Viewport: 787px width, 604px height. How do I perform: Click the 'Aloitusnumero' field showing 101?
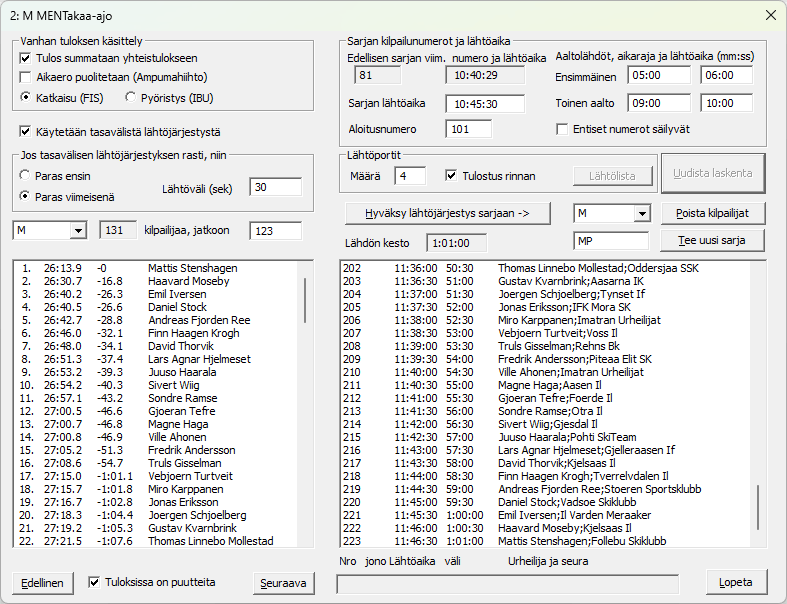click(x=468, y=129)
